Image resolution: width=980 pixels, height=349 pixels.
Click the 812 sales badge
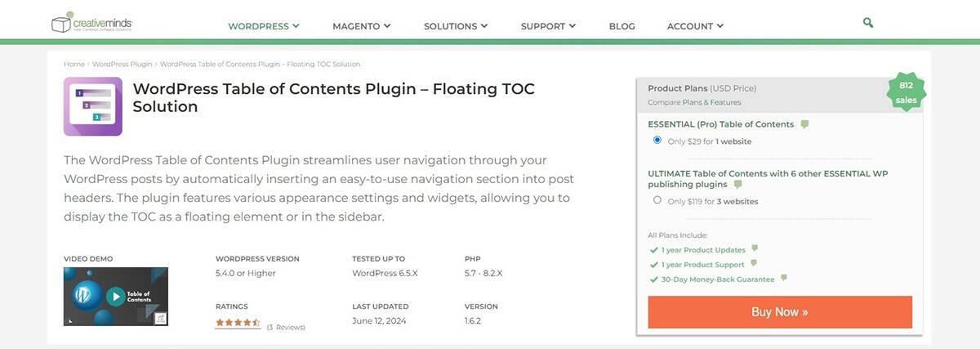click(906, 93)
